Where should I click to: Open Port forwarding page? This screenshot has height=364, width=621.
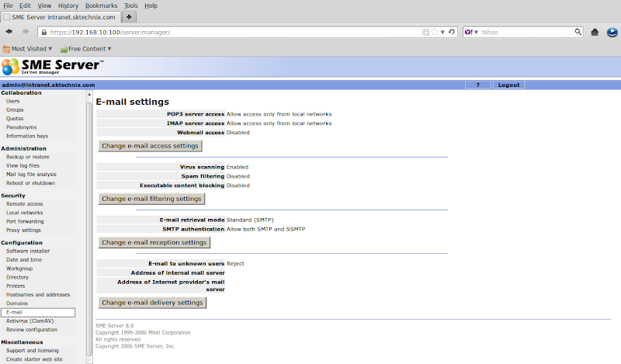pos(25,221)
